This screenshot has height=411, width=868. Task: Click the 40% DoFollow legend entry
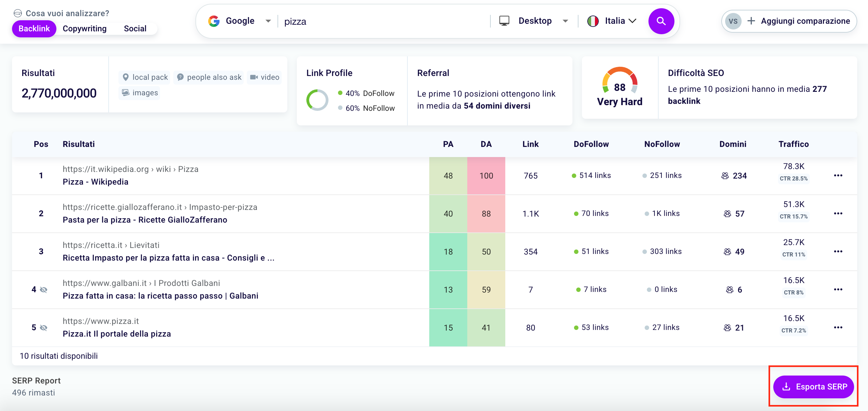[366, 93]
